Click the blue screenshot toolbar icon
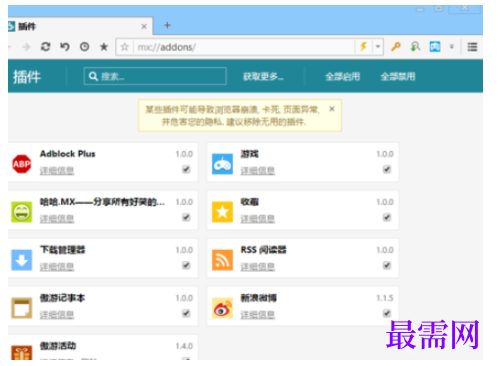The height and width of the screenshot is (366, 498). 435,47
